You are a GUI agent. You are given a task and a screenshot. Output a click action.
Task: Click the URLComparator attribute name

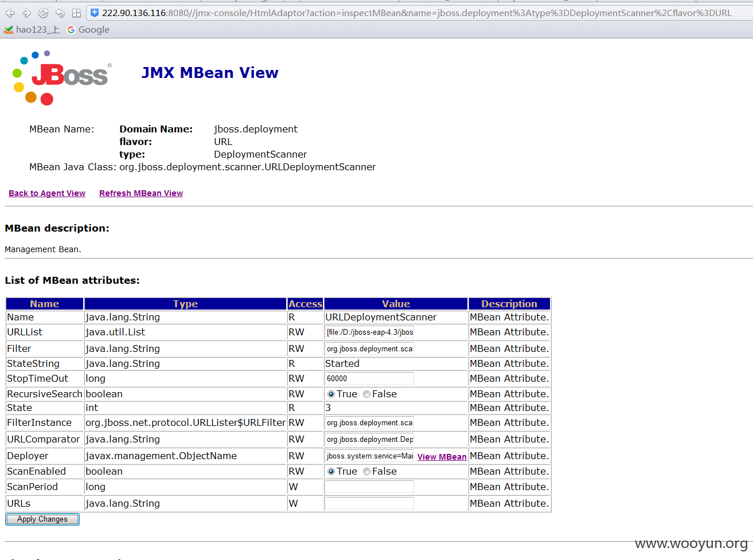tap(43, 439)
